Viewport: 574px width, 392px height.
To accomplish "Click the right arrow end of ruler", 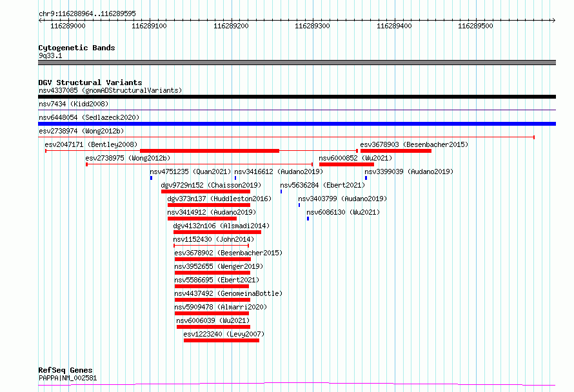I will (553, 20).
